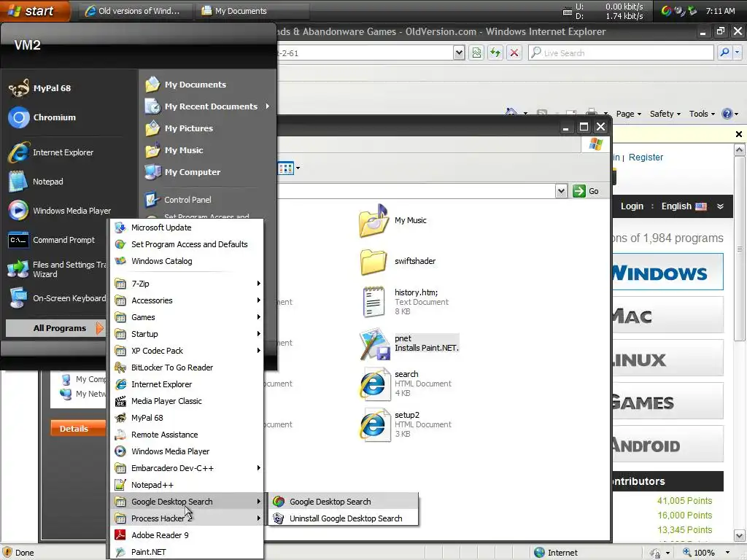
Task: Switch to My Documents taskbar button
Action: pyautogui.click(x=252, y=11)
